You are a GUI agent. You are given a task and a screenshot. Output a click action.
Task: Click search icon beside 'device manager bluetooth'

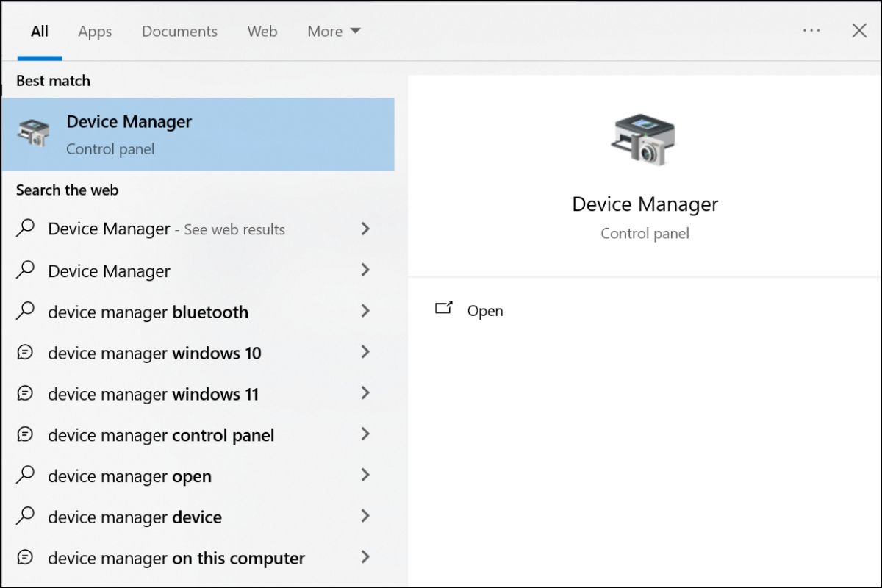pyautogui.click(x=25, y=312)
